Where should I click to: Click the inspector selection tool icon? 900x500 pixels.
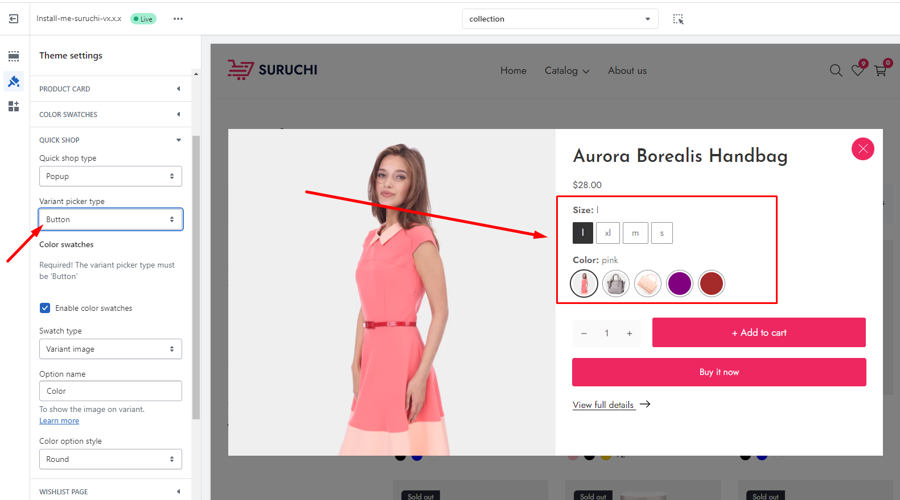tap(678, 19)
